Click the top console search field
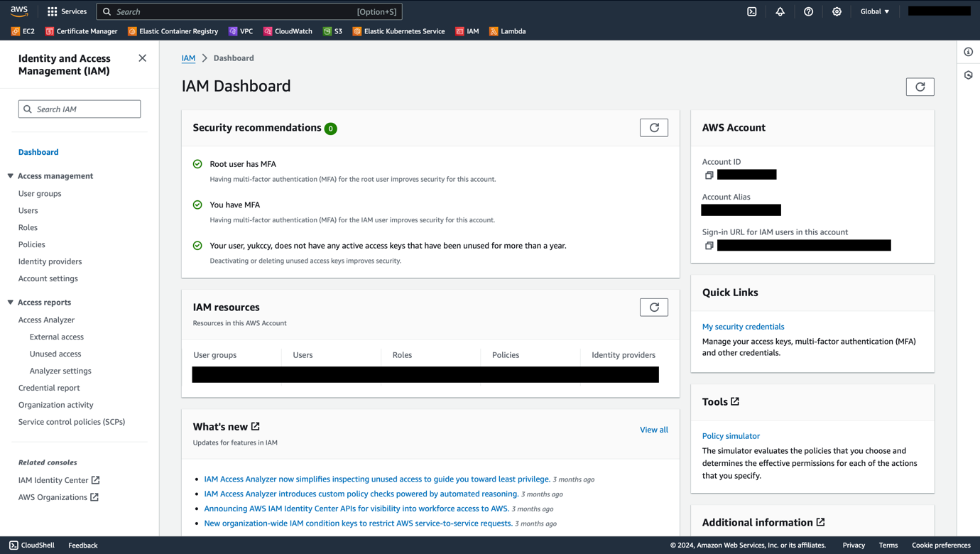980x554 pixels. [x=249, y=11]
